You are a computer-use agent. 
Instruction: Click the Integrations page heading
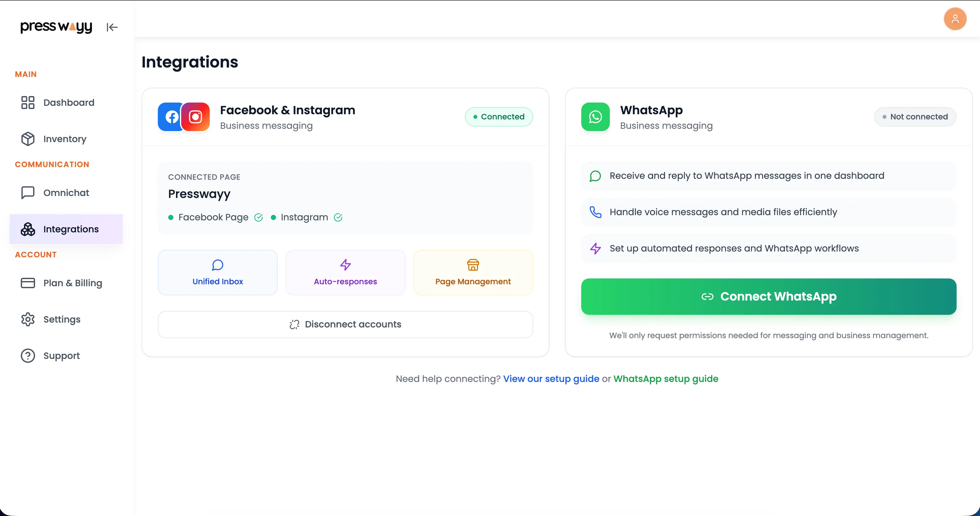[x=190, y=62]
